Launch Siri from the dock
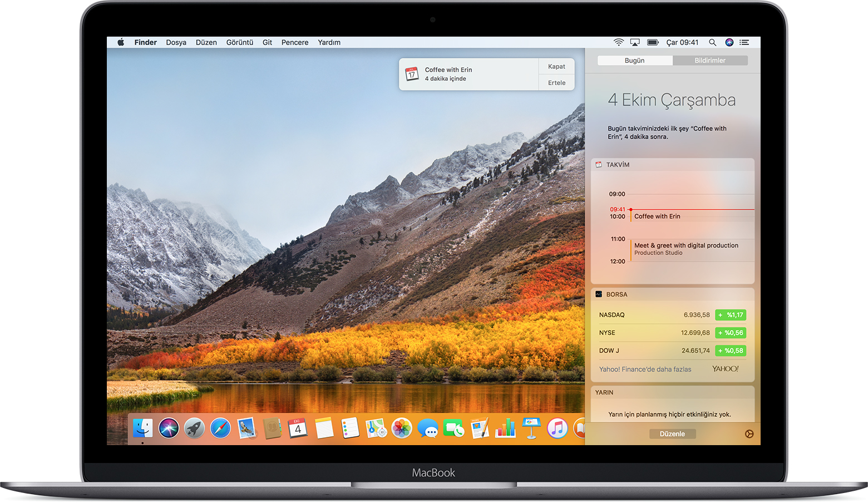Viewport: 868px width, 503px height. pos(169,428)
